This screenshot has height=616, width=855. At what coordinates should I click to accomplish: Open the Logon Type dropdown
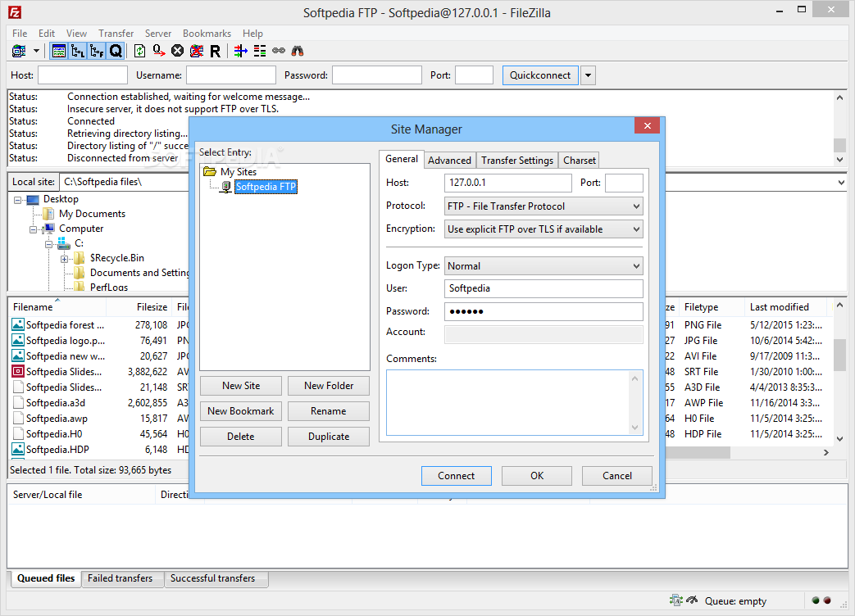543,266
